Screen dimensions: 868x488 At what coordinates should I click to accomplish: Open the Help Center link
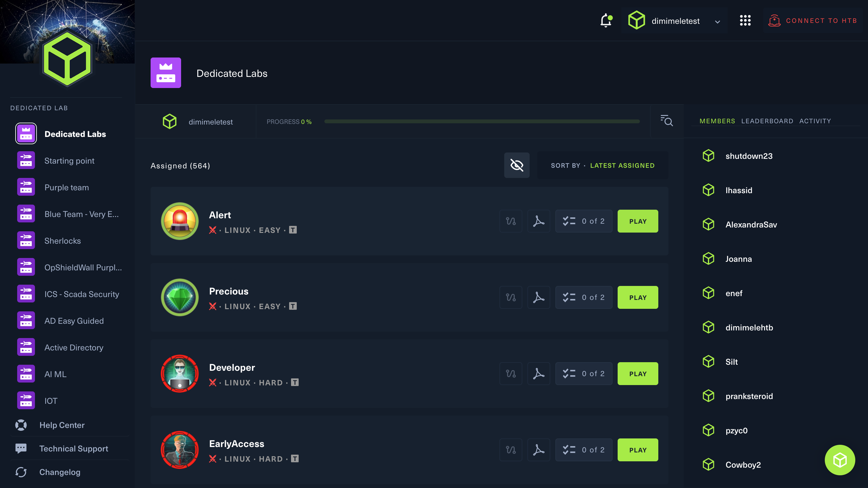[62, 425]
